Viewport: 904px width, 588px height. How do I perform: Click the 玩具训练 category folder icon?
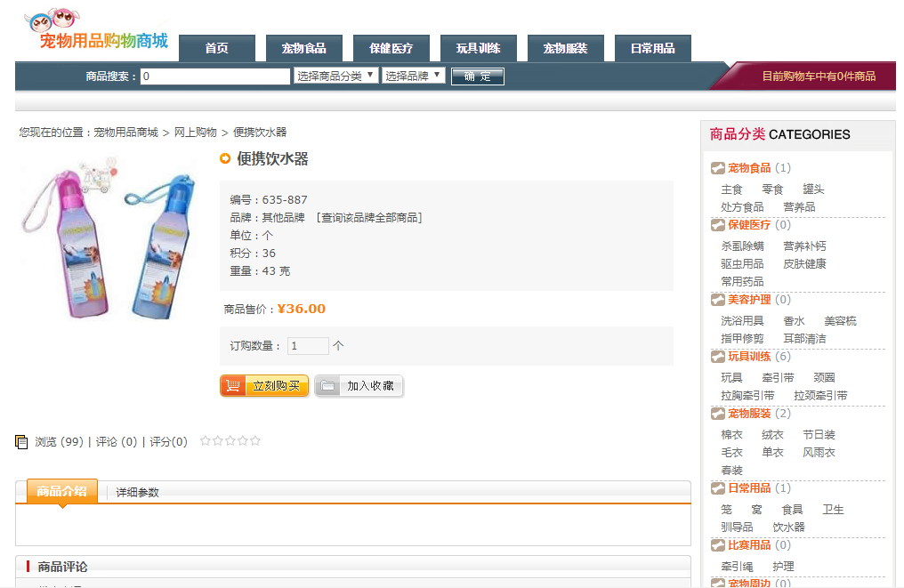(718, 357)
